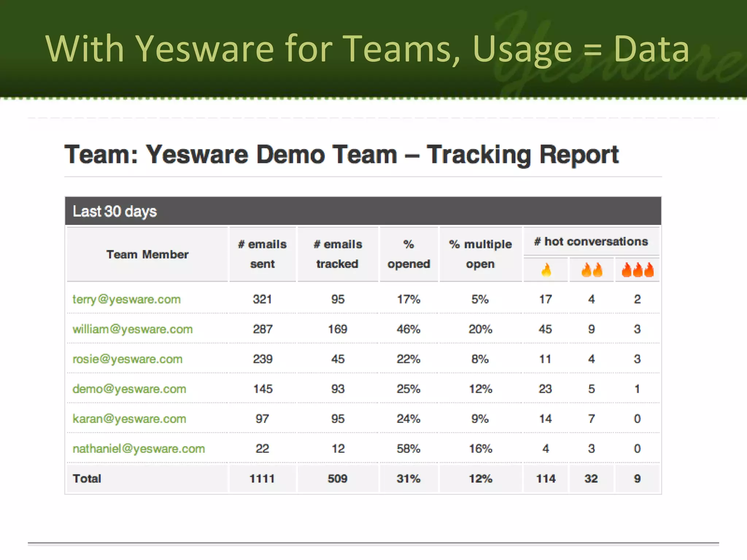The image size is (747, 560).
Task: Open demo@yesware.com team member link
Action: (129, 389)
